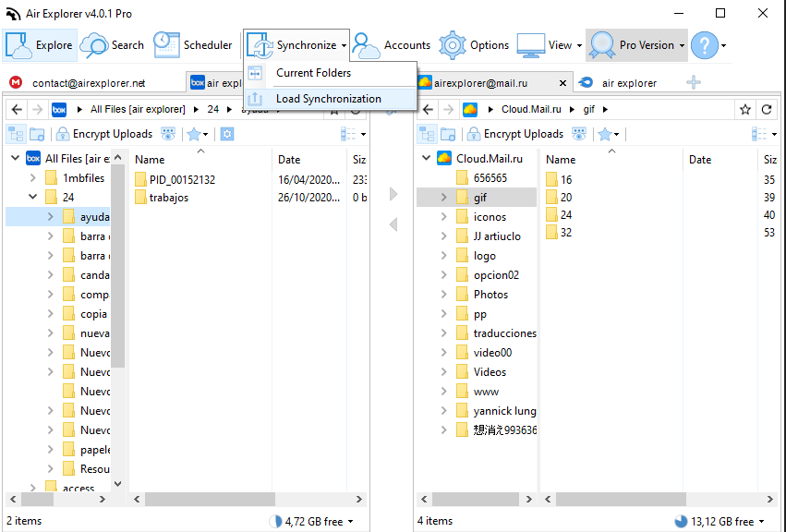Expand the 1mbfiles folder
Screen dimensions: 786x532
[33, 178]
